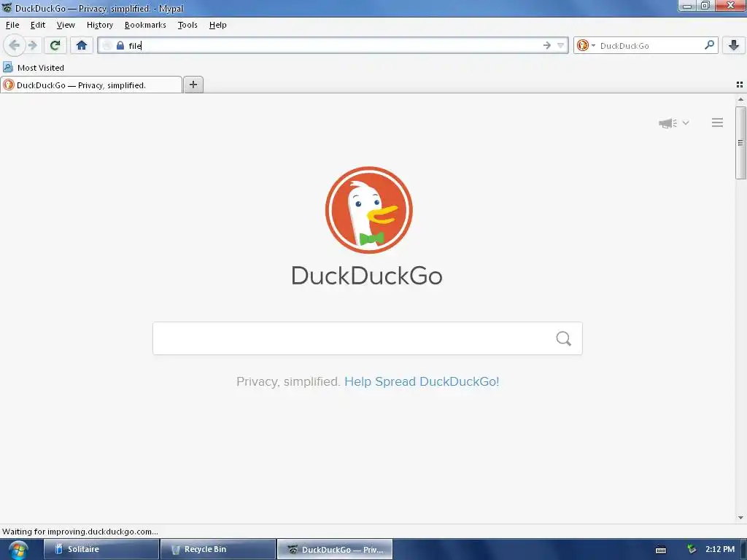Click the scrollbar down arrow
This screenshot has height=560, width=747.
click(x=740, y=518)
